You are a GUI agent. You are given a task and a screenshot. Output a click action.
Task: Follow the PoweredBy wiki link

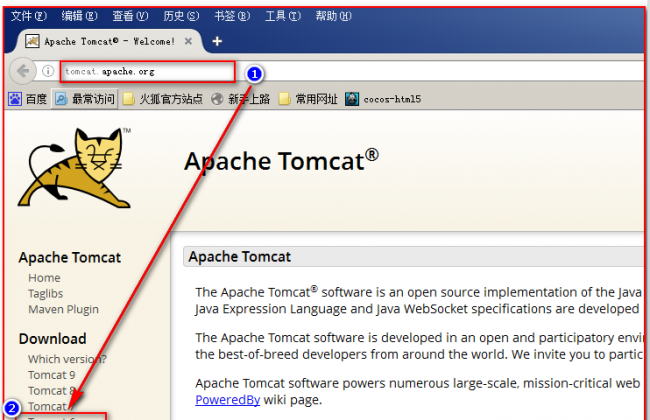point(228,400)
